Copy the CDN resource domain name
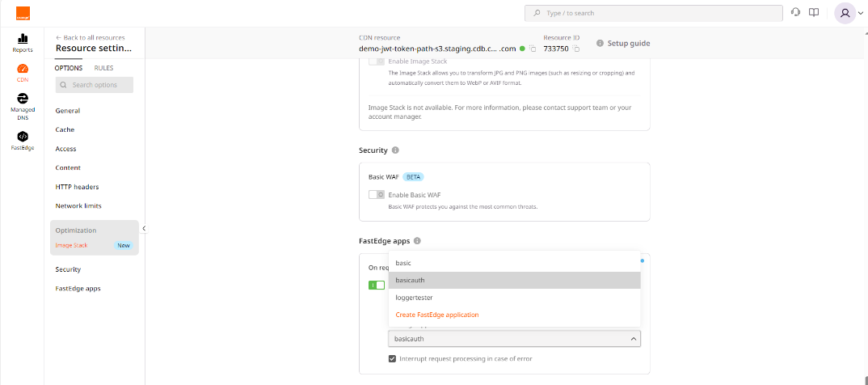This screenshot has height=385, width=868. pyautogui.click(x=533, y=49)
